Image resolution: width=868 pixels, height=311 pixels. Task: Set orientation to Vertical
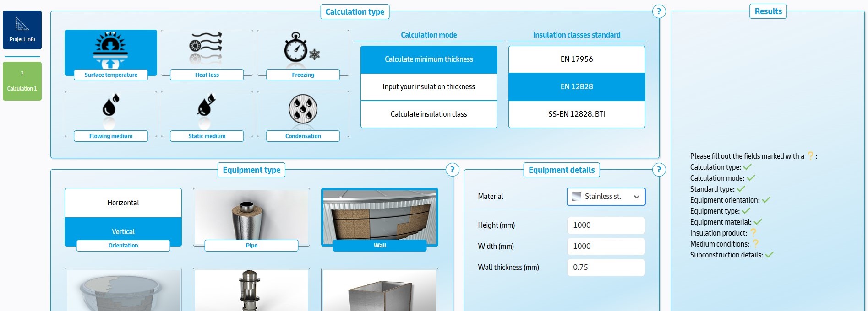[123, 231]
